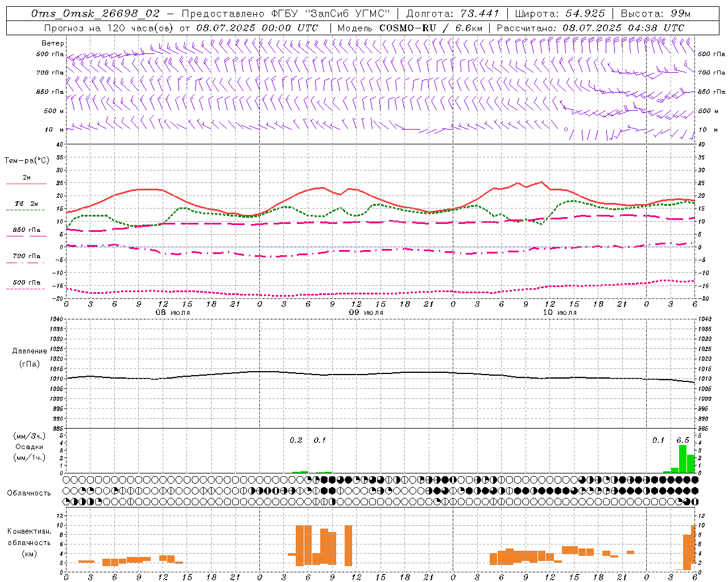Click the (мм/3ч.) precipitation unit label

(x=29, y=436)
